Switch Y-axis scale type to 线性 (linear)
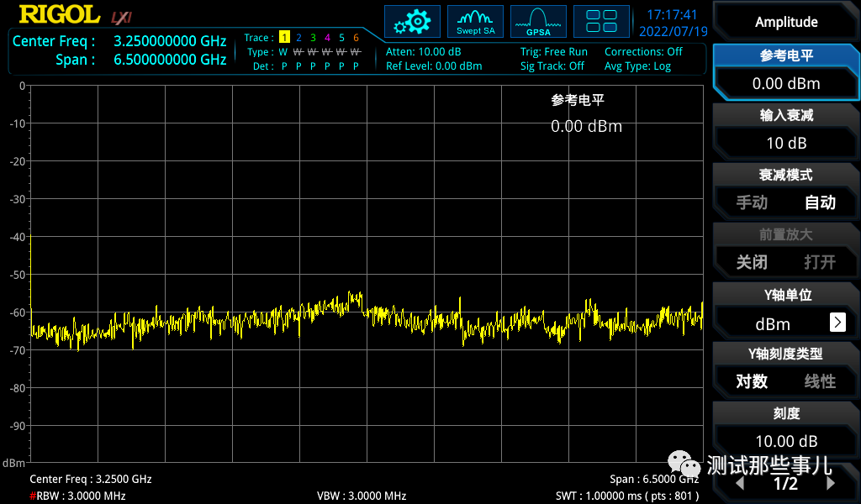This screenshot has width=861, height=504. (x=820, y=381)
